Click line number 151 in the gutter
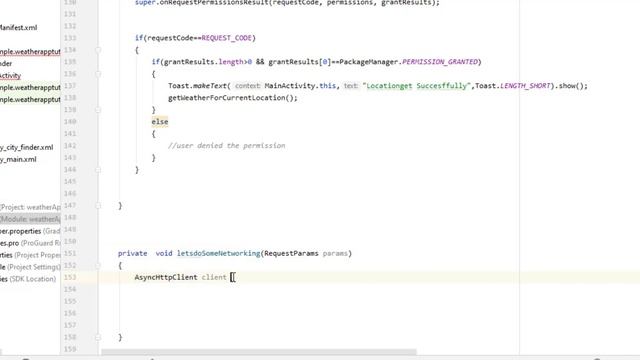Image resolution: width=640 pixels, height=360 pixels. point(70,253)
